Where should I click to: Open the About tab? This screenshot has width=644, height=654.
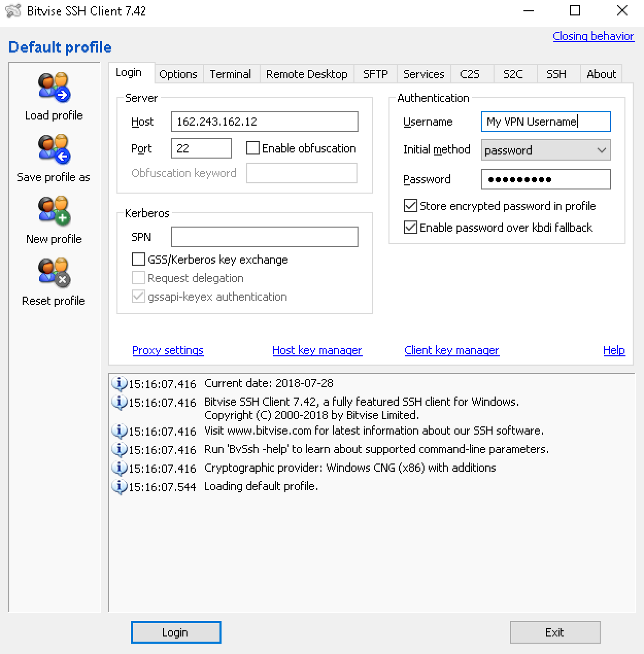[x=601, y=74]
